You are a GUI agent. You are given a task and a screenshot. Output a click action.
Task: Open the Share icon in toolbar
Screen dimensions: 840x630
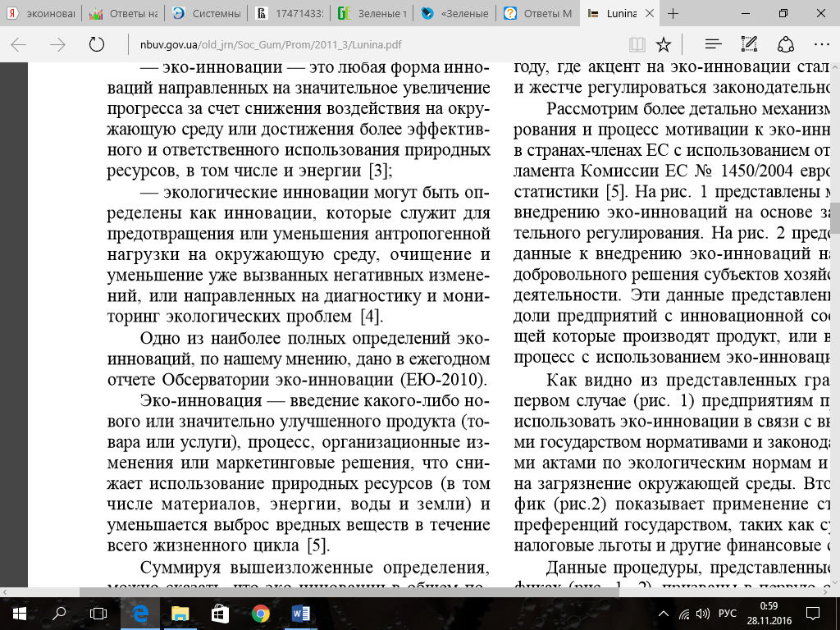click(785, 44)
